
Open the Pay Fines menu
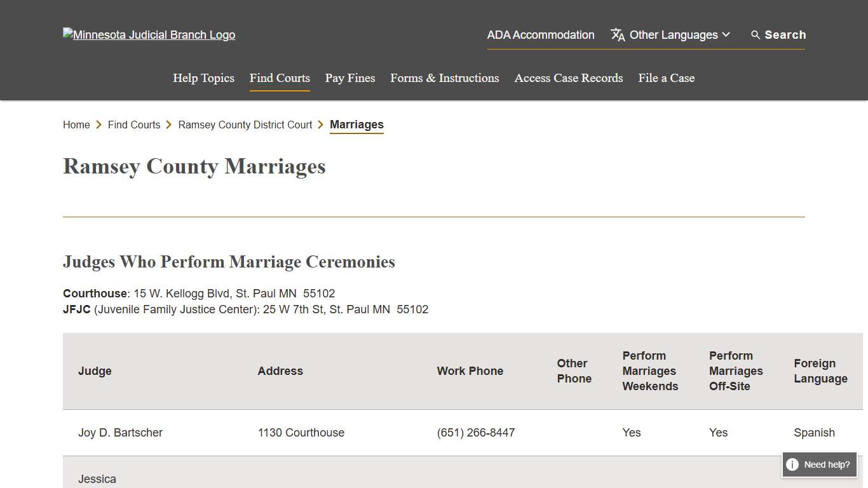click(x=349, y=78)
